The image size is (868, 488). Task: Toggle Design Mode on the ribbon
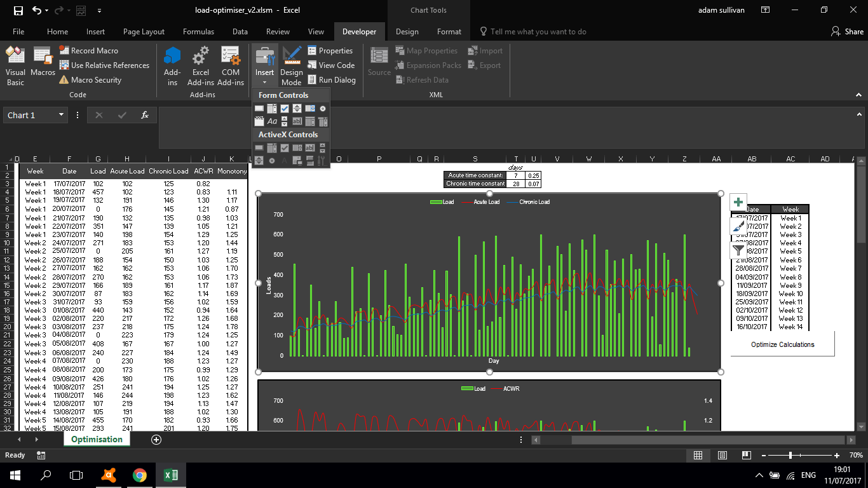point(292,66)
